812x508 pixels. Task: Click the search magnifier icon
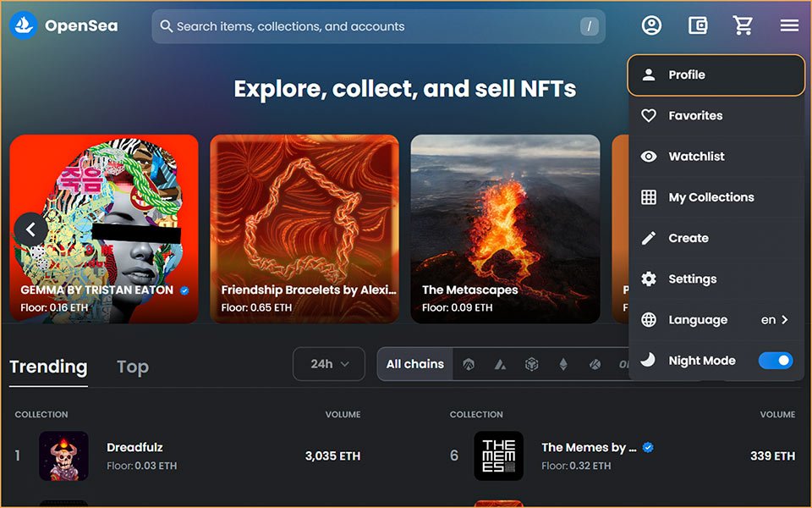pos(167,26)
